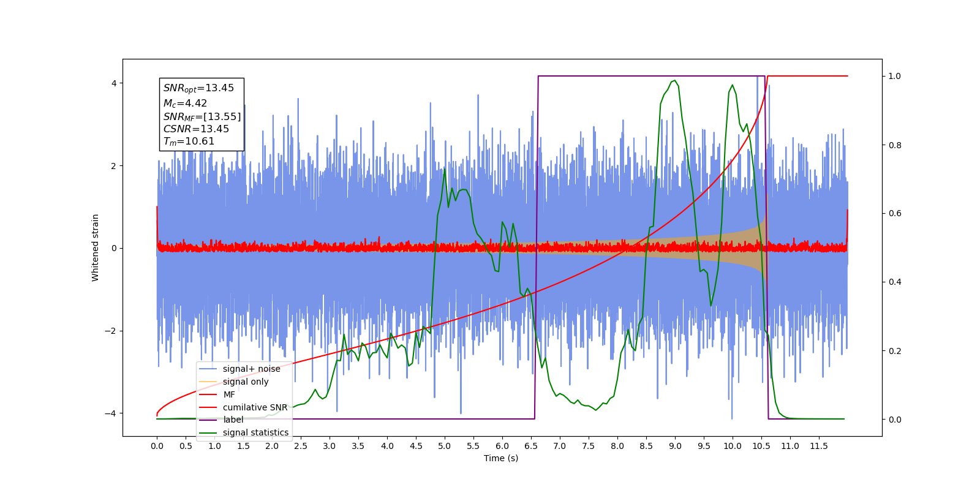Viewport: 980px width, 490px height.
Task: Click the 5.5 tick on the time axis
Action: 473,446
